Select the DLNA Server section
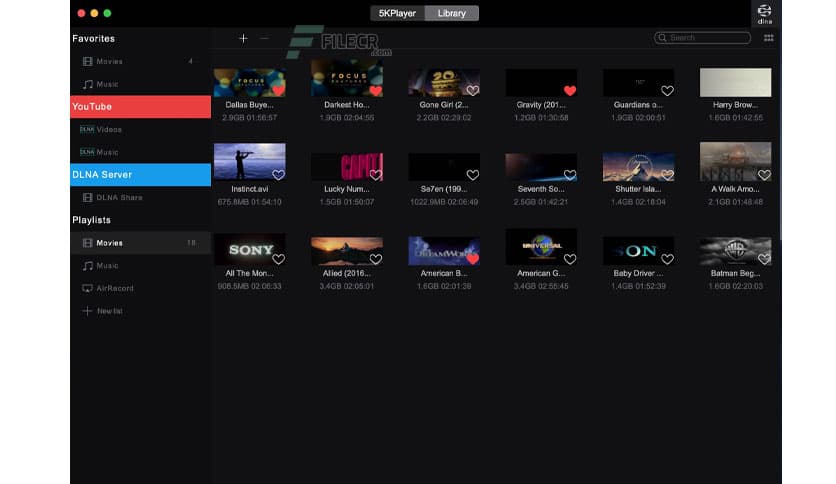Screen dimensions: 836x484 pos(141,175)
